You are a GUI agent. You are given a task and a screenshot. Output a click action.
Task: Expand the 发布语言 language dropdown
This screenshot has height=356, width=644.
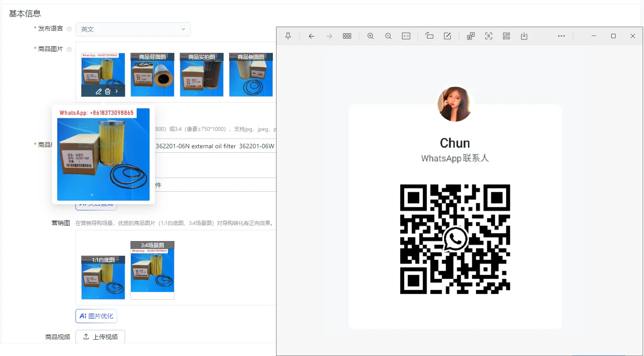coord(133,29)
